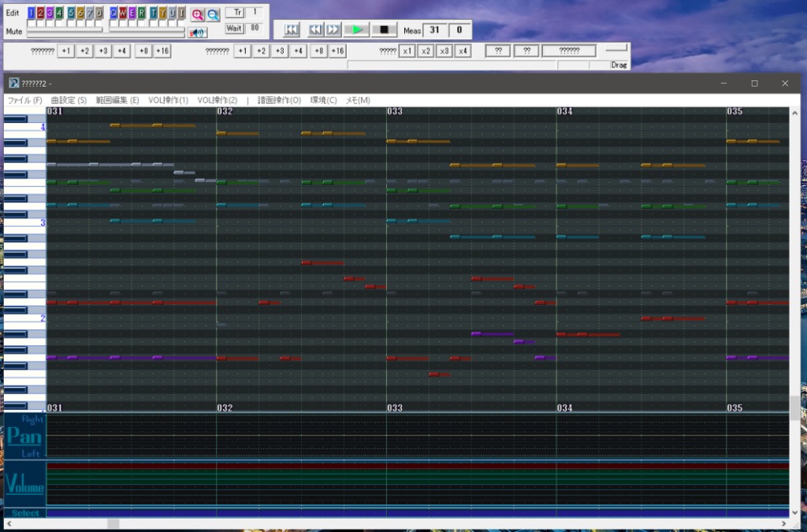Click the Tr button
This screenshot has height=532, width=807.
click(235, 13)
